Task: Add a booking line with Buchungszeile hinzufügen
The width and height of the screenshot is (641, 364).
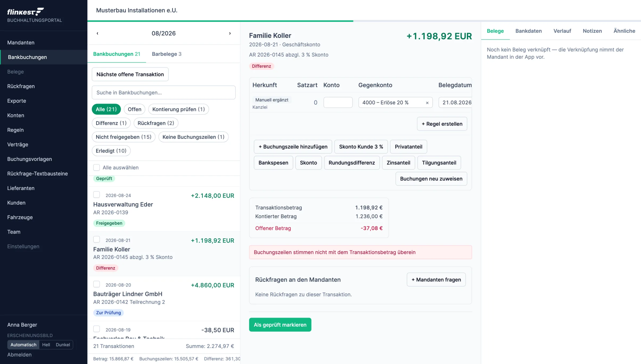Action: [293, 147]
